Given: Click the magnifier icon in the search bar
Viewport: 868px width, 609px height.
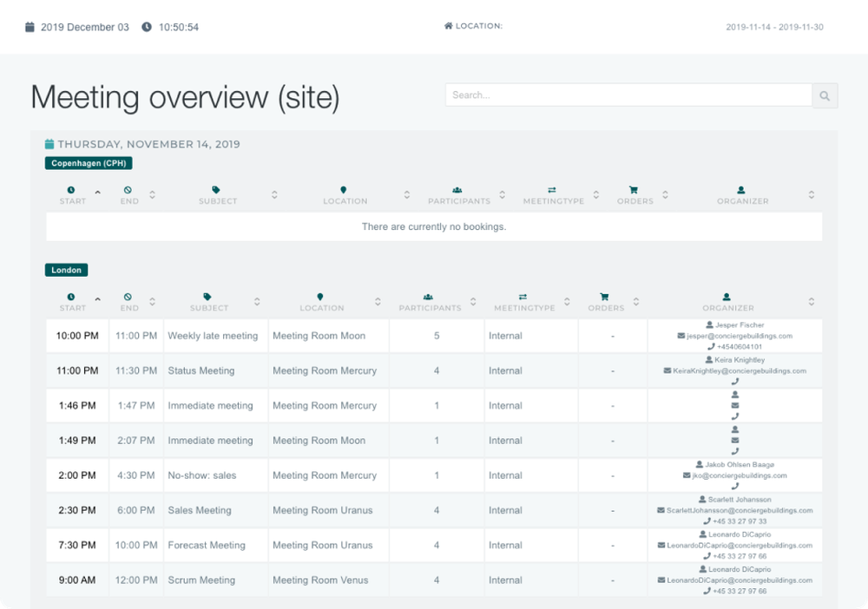Looking at the screenshot, I should pyautogui.click(x=824, y=95).
